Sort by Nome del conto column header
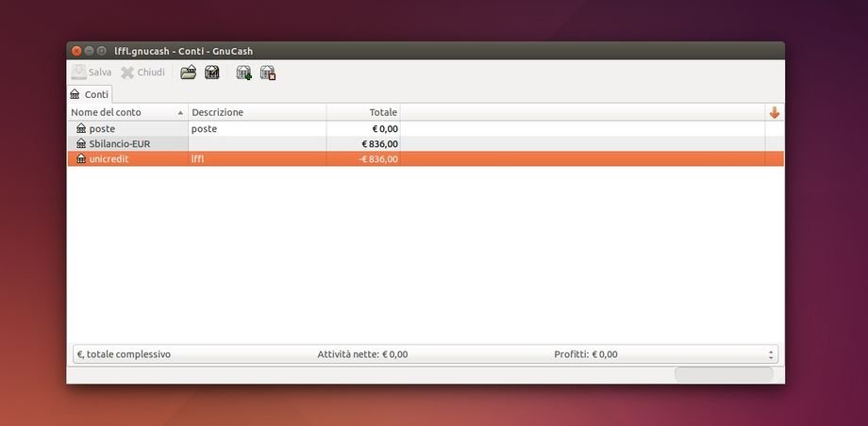The width and height of the screenshot is (868, 426). click(128, 112)
